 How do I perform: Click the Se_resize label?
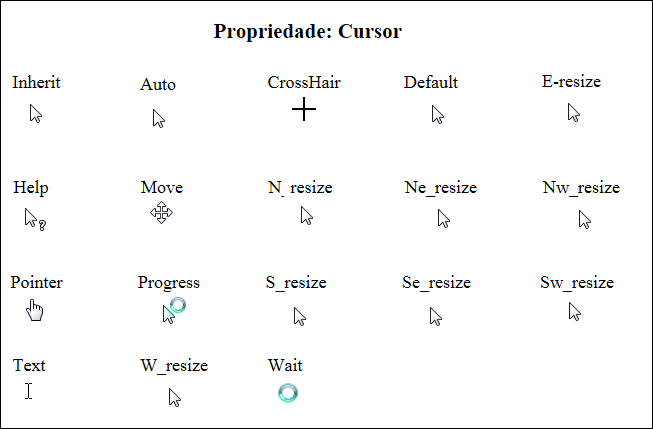point(436,282)
